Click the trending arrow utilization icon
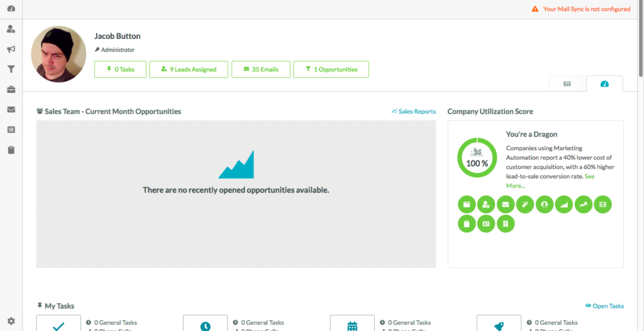The image size is (644, 331). point(584,204)
